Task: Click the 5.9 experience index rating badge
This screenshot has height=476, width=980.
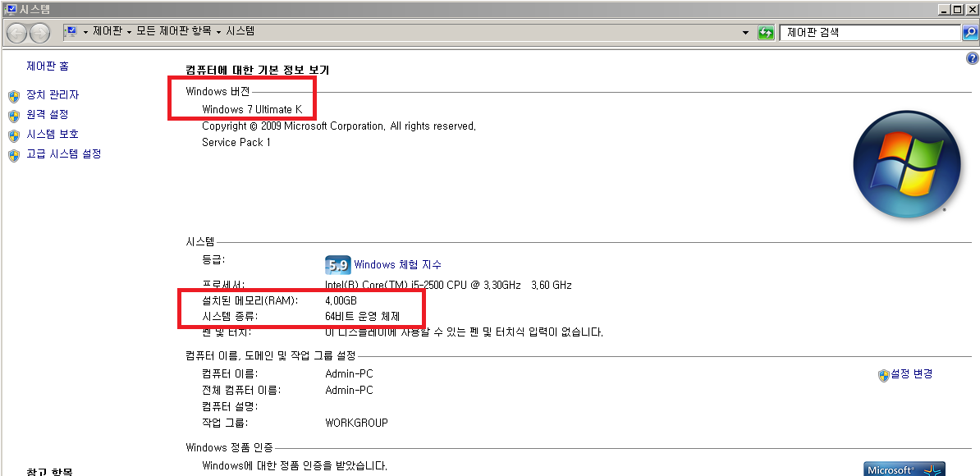Action: 337,265
